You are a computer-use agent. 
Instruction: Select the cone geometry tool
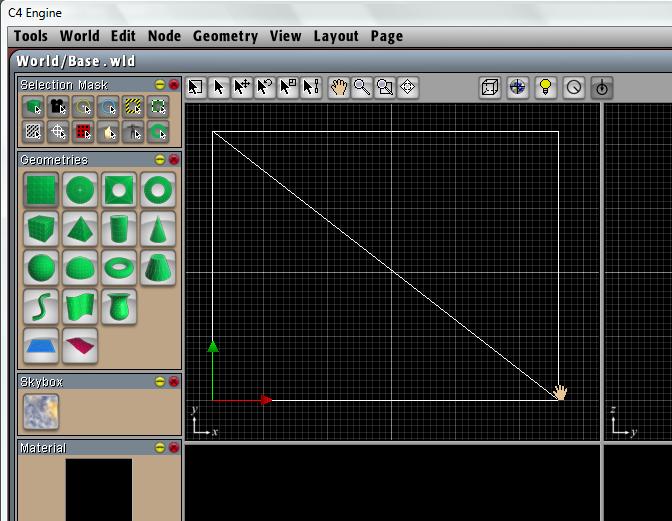coord(158,228)
